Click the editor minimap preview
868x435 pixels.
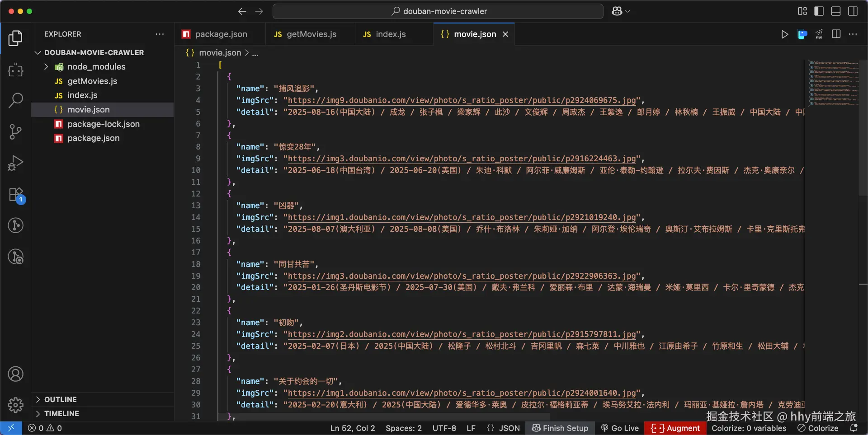(x=833, y=83)
